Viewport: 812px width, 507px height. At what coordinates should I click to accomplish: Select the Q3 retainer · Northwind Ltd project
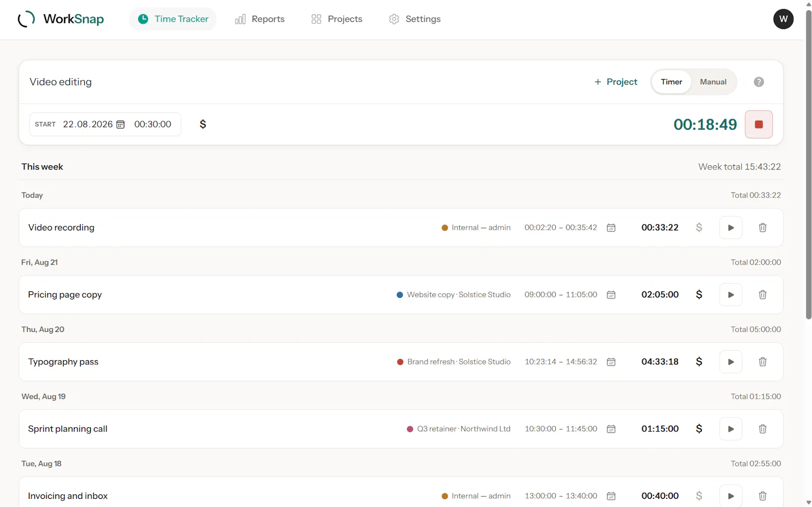[459, 429]
